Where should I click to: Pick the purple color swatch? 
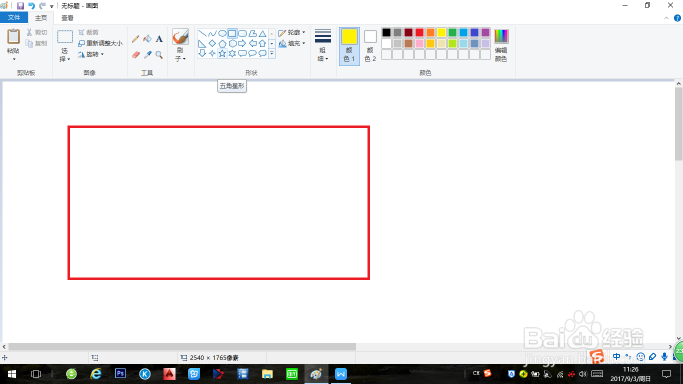point(486,32)
